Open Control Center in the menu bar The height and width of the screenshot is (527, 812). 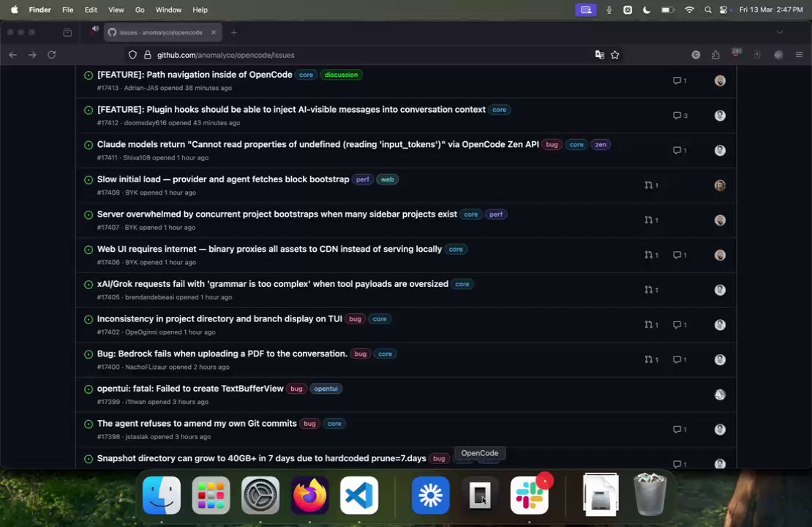(724, 10)
